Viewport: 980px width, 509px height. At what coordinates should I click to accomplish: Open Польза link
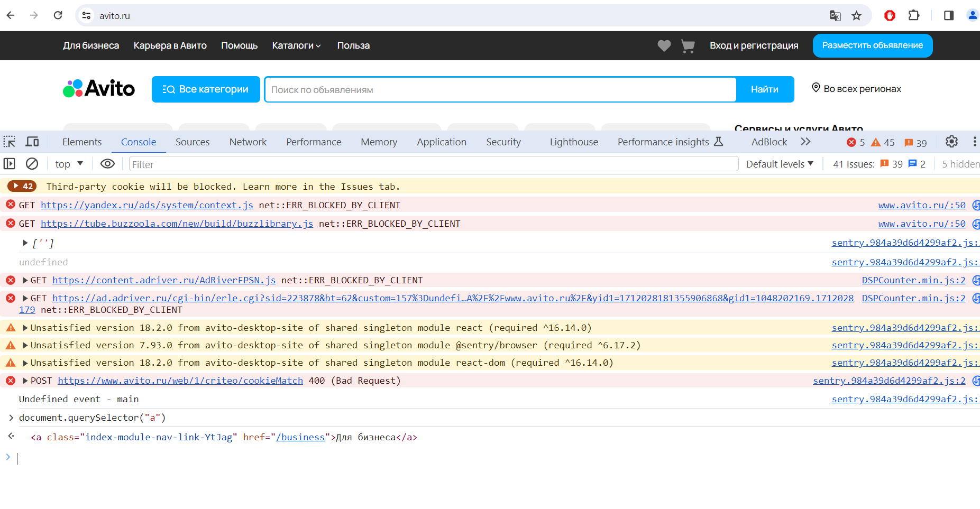353,45
